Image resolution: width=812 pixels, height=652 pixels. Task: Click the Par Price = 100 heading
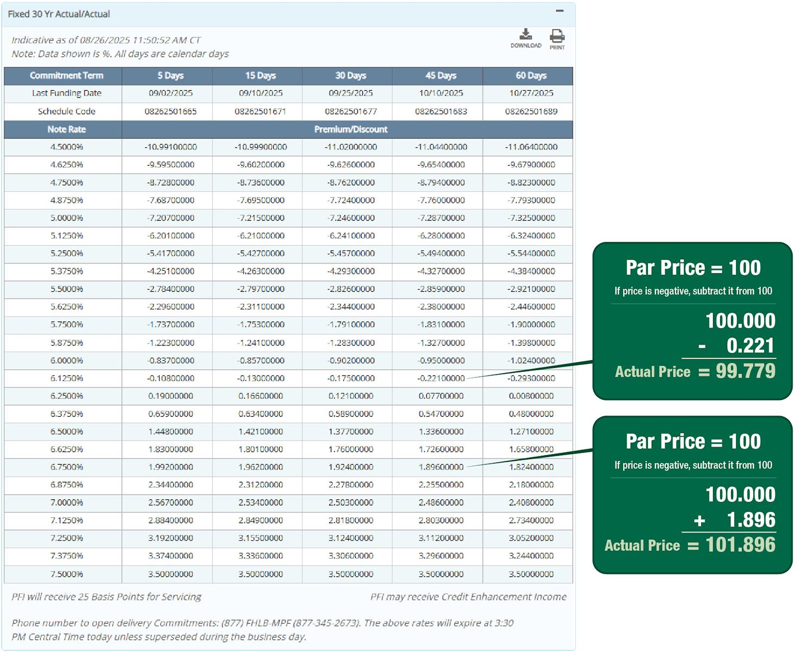(693, 267)
